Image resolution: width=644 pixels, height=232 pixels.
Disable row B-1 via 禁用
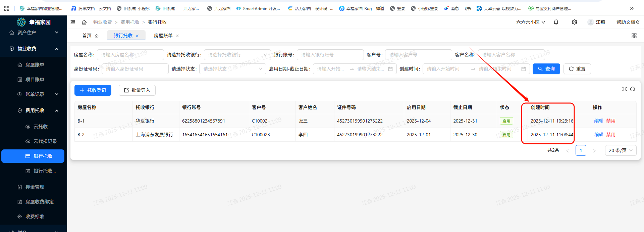[x=611, y=121]
